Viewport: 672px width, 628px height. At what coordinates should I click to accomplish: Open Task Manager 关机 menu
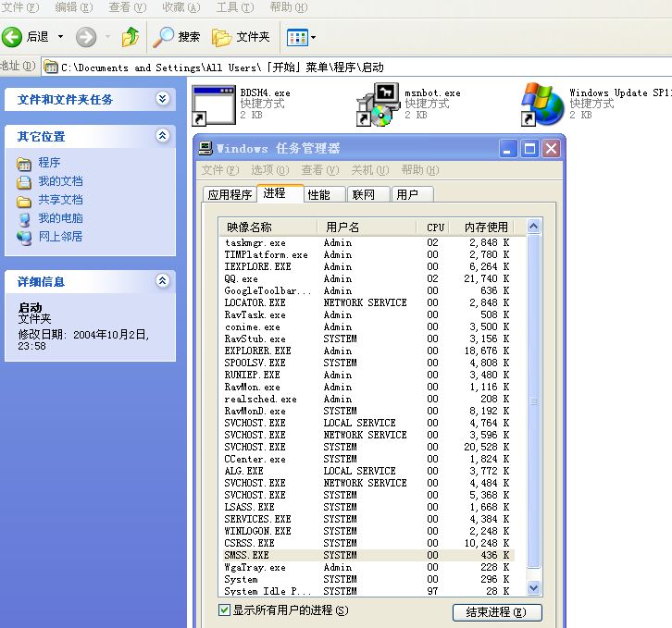370,170
